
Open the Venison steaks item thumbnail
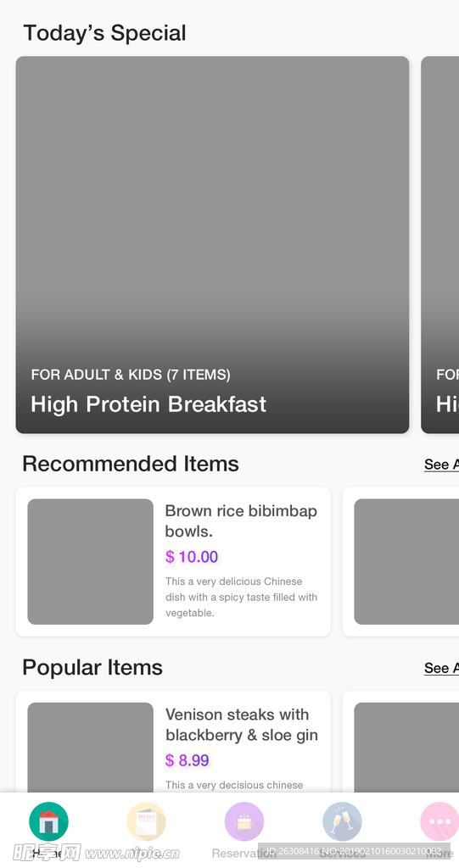coord(91,748)
